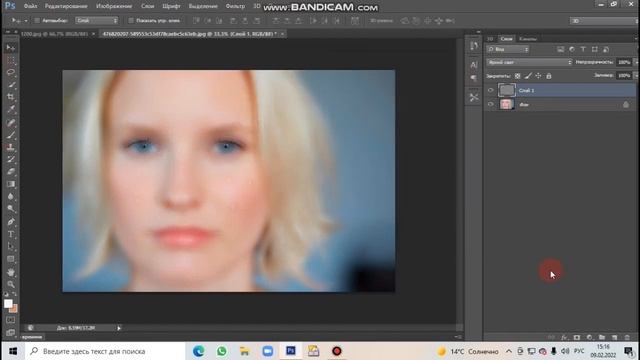640x360 pixels.
Task: Filter layers by smart objects
Action: coord(606,49)
